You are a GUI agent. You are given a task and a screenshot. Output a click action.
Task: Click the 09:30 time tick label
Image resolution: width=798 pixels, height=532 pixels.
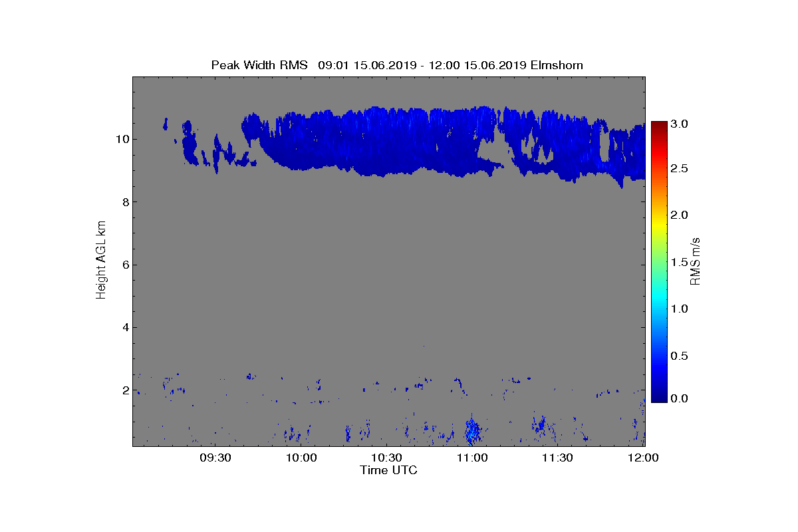pyautogui.click(x=215, y=458)
